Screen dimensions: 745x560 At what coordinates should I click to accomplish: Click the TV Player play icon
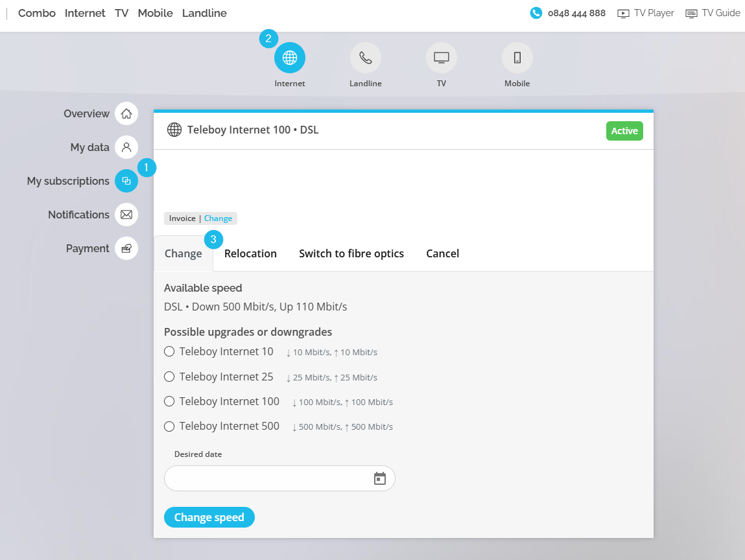pos(623,14)
